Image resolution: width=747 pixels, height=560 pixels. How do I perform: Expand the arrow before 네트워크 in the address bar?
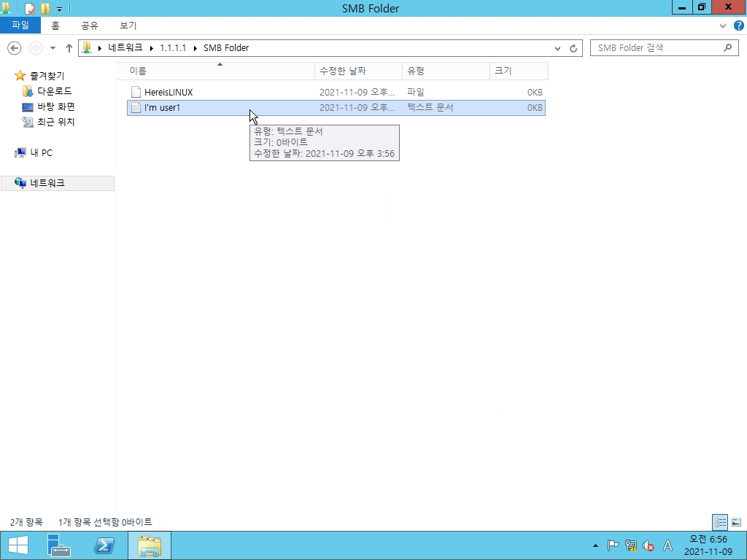coord(99,48)
